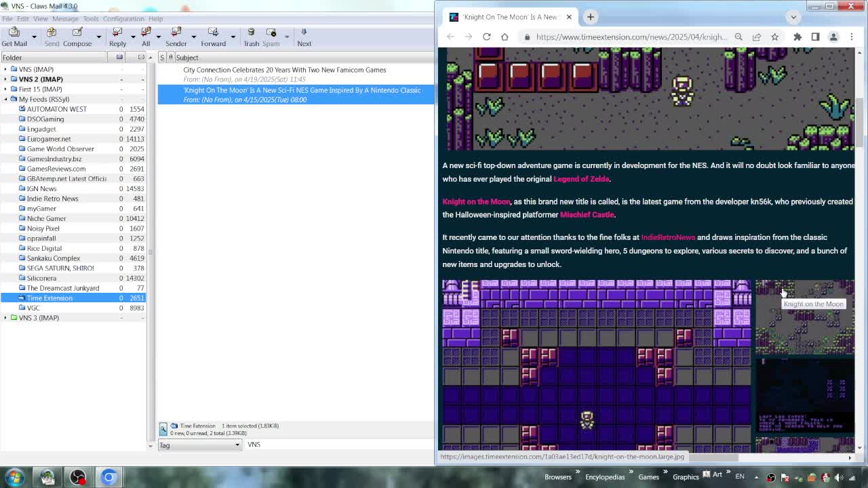Collapse the My Feeds (RSSyl) tree

click(5, 99)
